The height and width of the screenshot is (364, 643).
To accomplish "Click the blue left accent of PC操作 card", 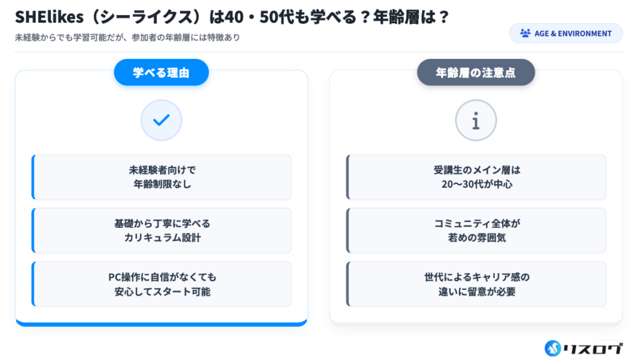I will (x=33, y=284).
